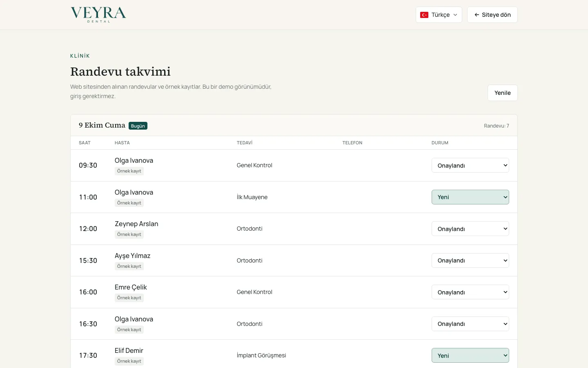The height and width of the screenshot is (368, 588).
Task: Click Ortodonti treatment in Ayşe Yılmaz's row
Action: [249, 260]
